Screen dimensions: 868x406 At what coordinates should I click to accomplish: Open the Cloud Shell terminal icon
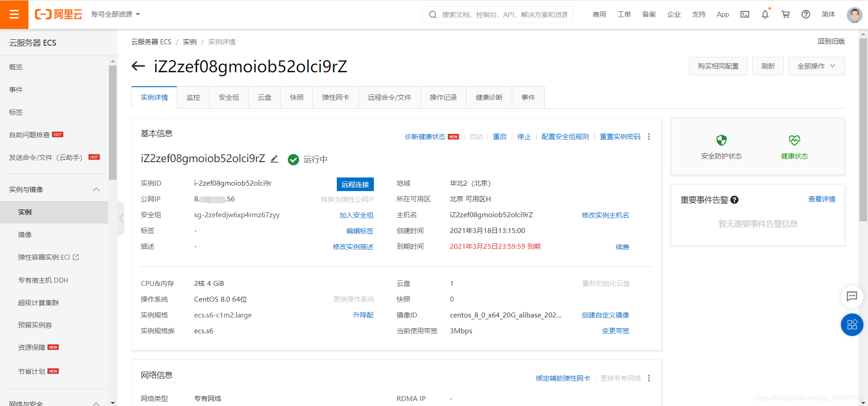point(745,14)
